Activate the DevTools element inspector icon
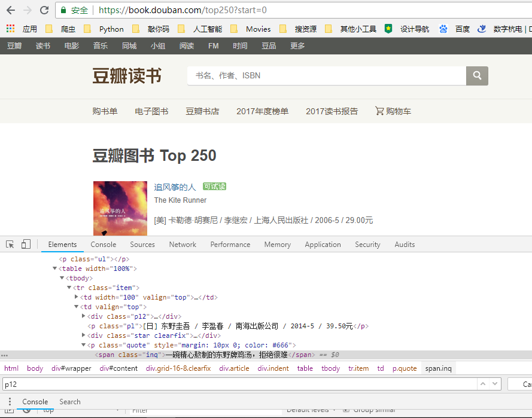 point(10,245)
